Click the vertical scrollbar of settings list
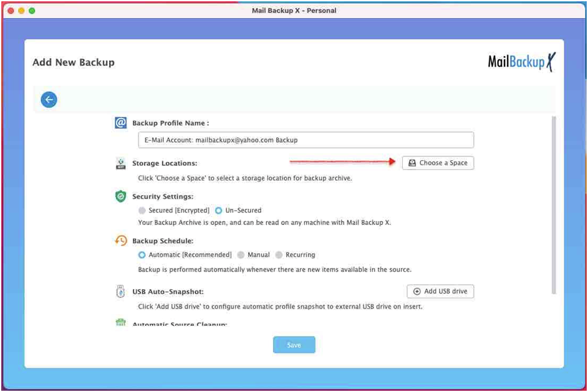 point(554,205)
